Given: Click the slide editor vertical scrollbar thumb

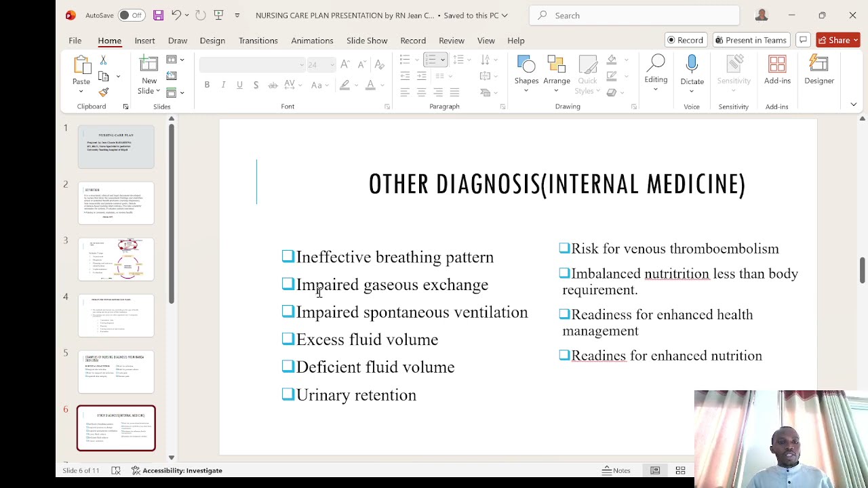Looking at the screenshot, I should click(862, 270).
